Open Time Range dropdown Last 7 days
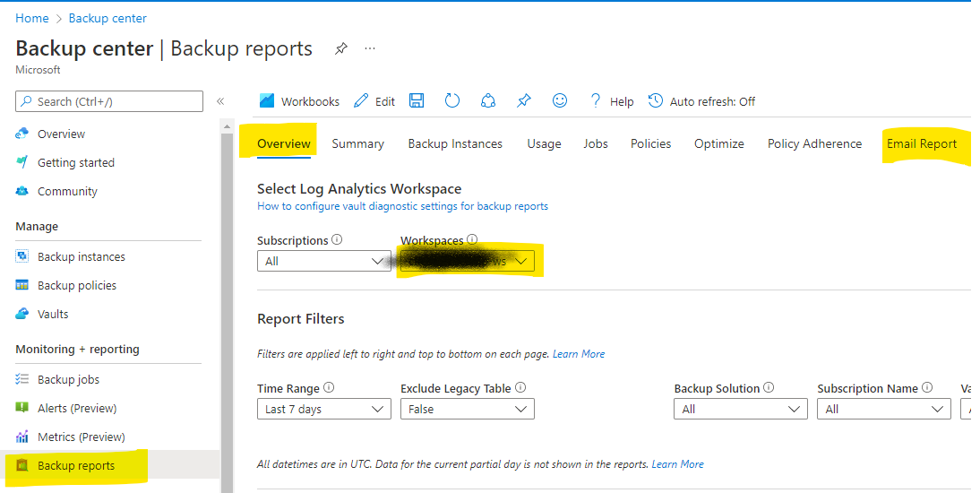This screenshot has width=980, height=493. pos(323,409)
